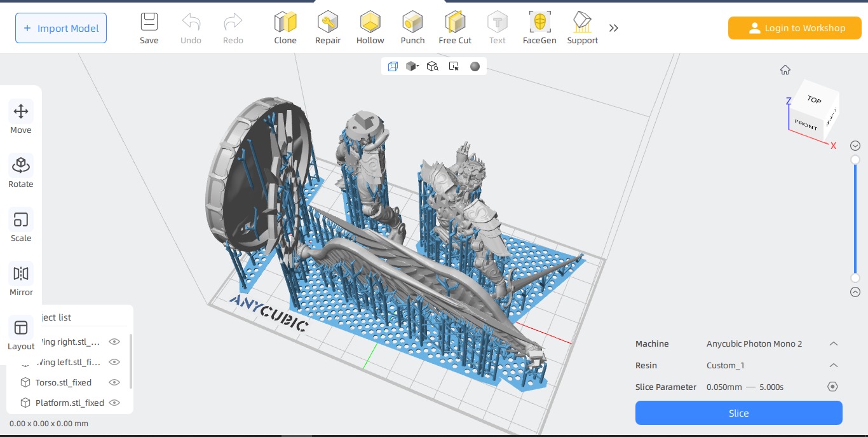
Task: Click the up chevron below layer slider
Action: click(x=855, y=292)
